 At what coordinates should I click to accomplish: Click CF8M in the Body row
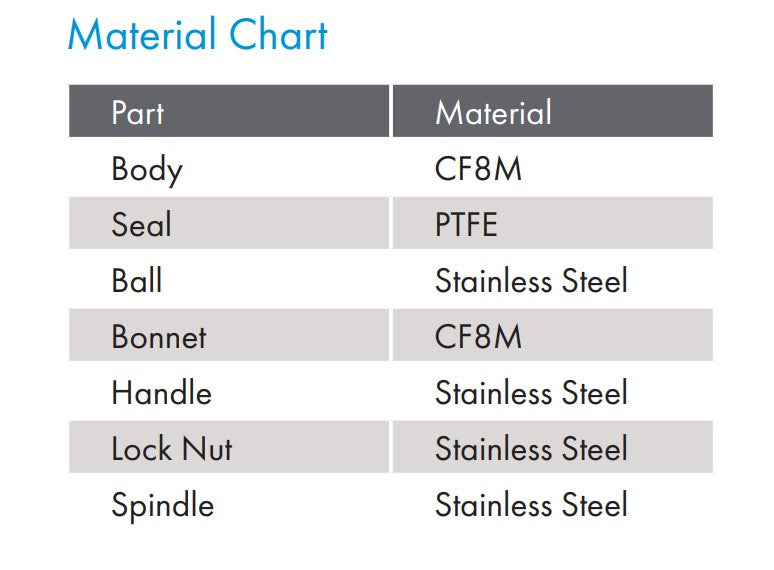click(x=478, y=169)
